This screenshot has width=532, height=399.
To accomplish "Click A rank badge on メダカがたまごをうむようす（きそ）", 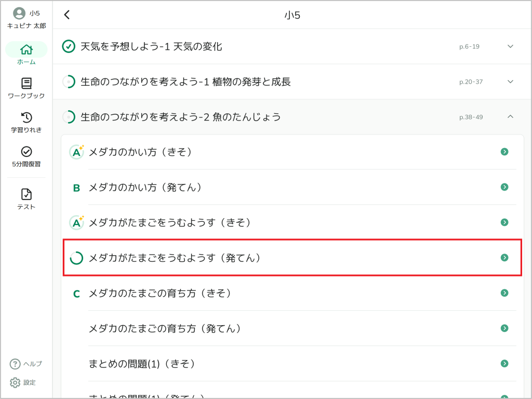I will click(x=76, y=222).
